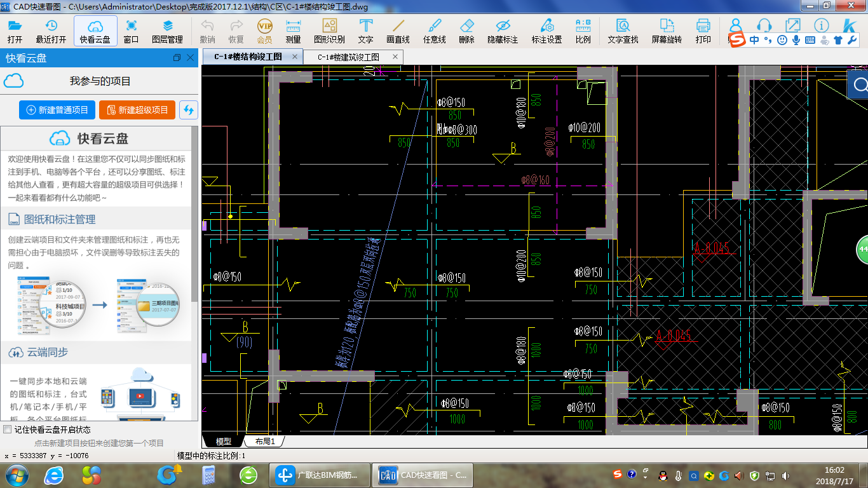Open 图层管理 layer management

pos(168,30)
